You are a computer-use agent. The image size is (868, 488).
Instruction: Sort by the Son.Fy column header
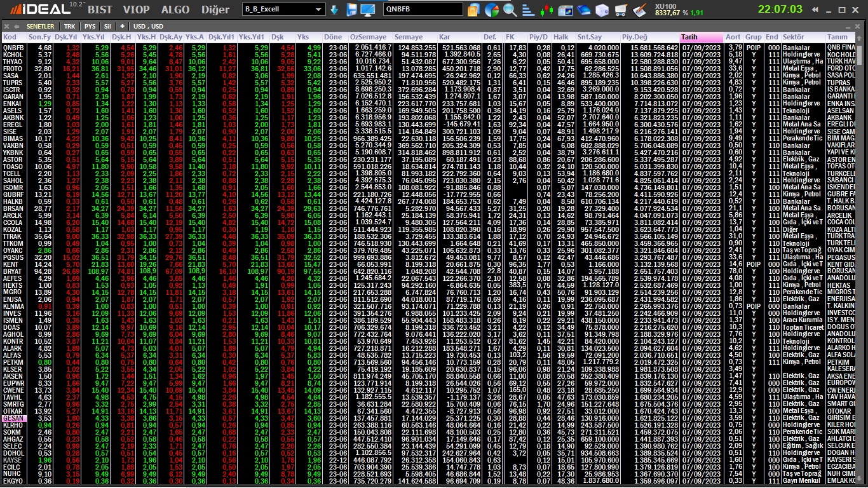point(40,37)
